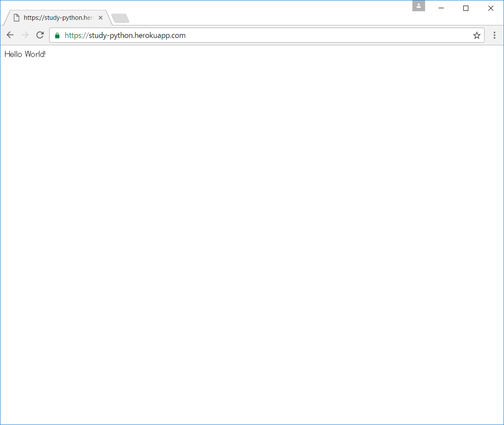View site info via green padlock
The width and height of the screenshot is (504, 425).
[x=57, y=36]
